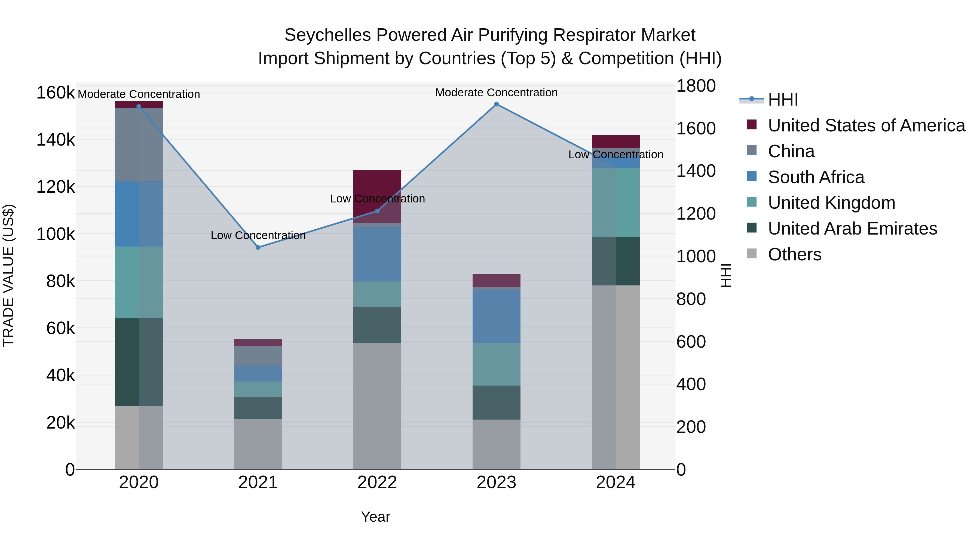
Task: Select the 2020 China bar segment
Action: click(139, 144)
